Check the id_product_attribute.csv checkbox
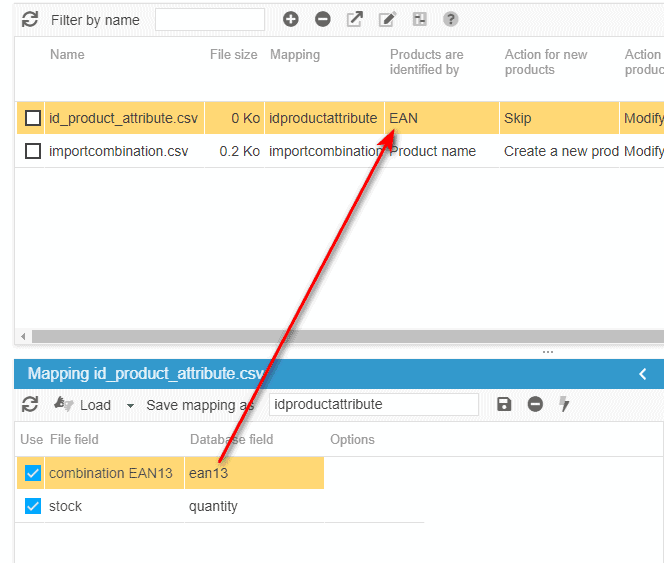This screenshot has height=563, width=664. pyautogui.click(x=33, y=118)
